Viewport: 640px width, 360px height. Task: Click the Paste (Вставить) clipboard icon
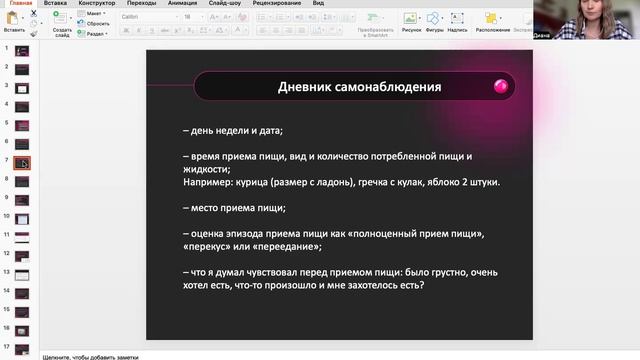pos(12,18)
